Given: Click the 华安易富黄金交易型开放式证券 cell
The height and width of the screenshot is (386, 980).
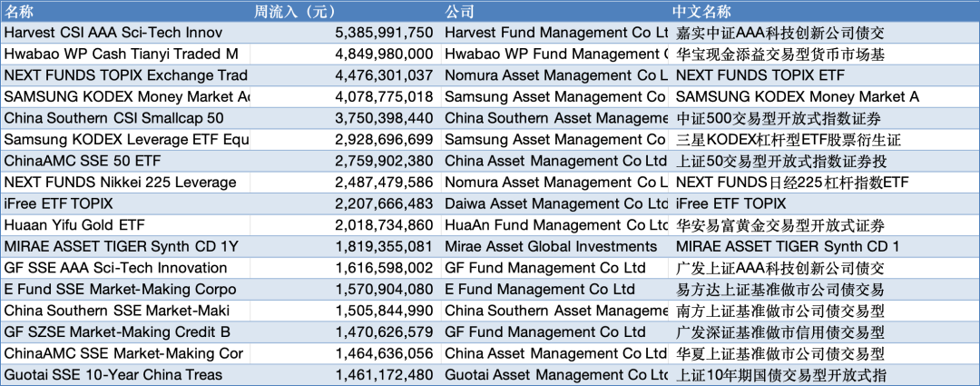Looking at the screenshot, I should click(824, 225).
